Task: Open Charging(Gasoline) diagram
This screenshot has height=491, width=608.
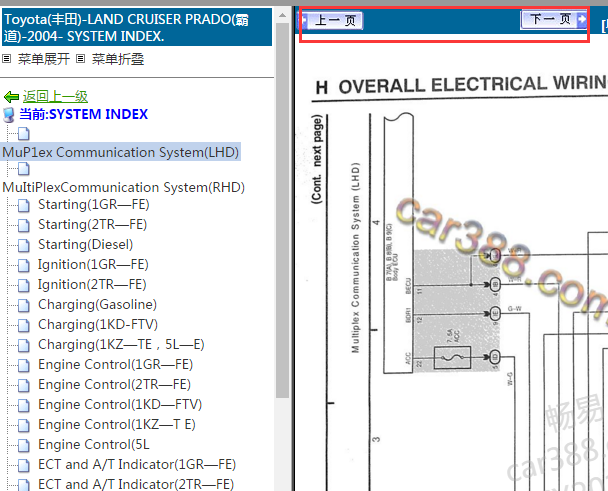Action: [97, 304]
